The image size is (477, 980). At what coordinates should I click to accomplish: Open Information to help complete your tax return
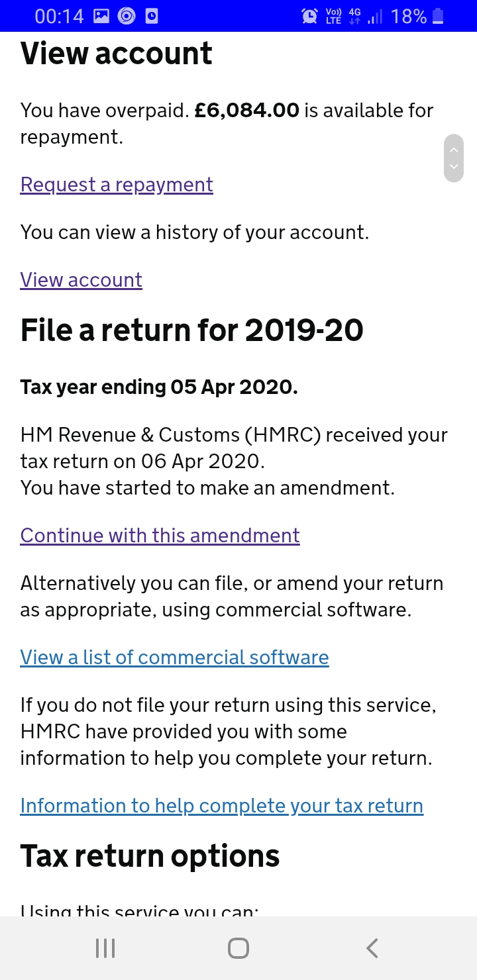221,805
